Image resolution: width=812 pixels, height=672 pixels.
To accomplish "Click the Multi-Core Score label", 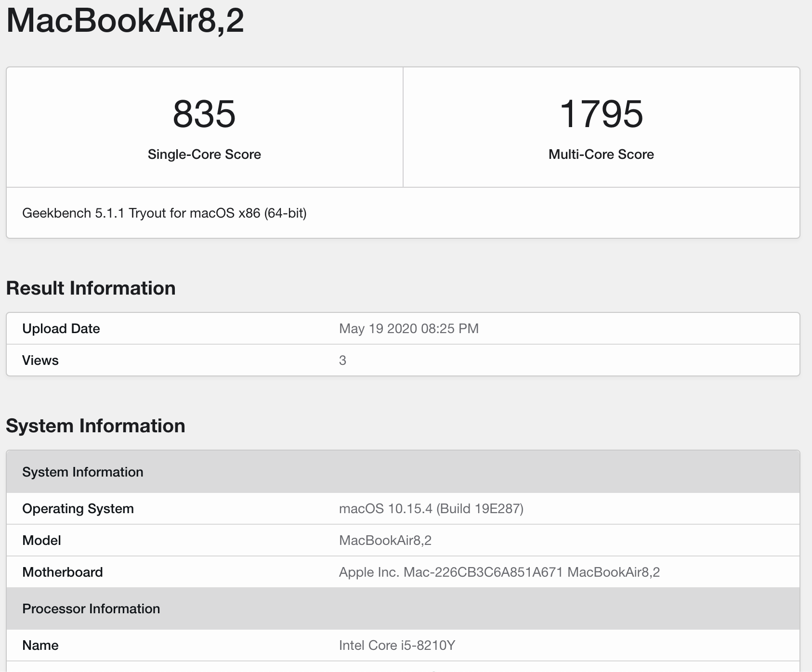I will tap(601, 154).
